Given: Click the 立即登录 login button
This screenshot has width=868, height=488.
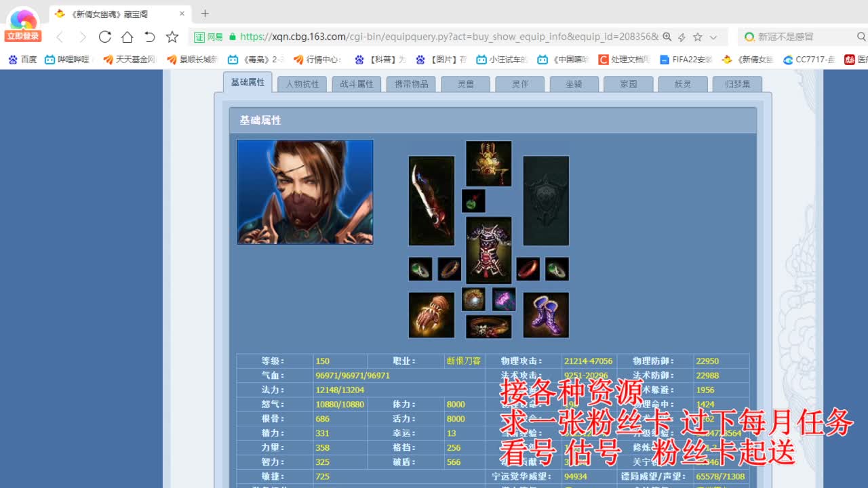Looking at the screenshot, I should (23, 36).
